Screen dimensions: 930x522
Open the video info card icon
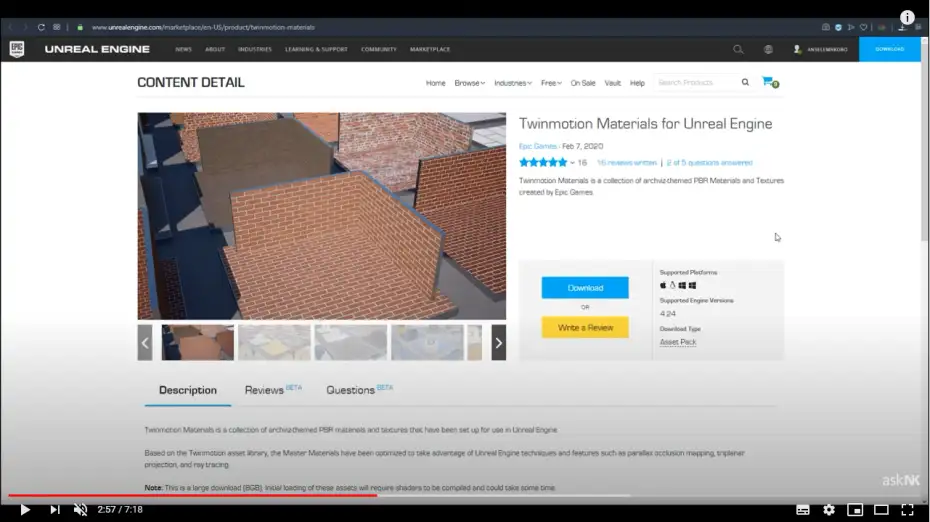[907, 17]
